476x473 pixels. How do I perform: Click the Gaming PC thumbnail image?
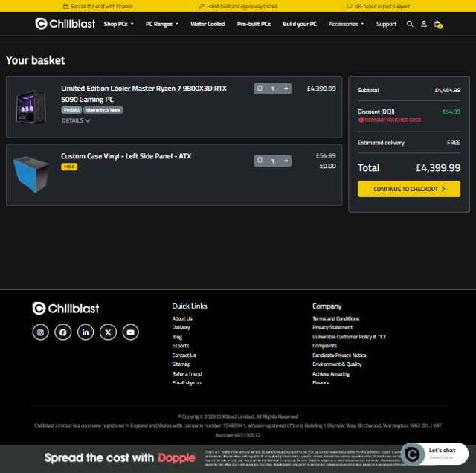click(31, 106)
